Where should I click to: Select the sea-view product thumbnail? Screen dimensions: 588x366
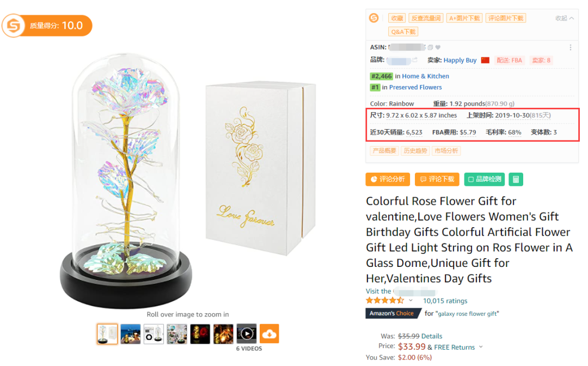tap(131, 333)
